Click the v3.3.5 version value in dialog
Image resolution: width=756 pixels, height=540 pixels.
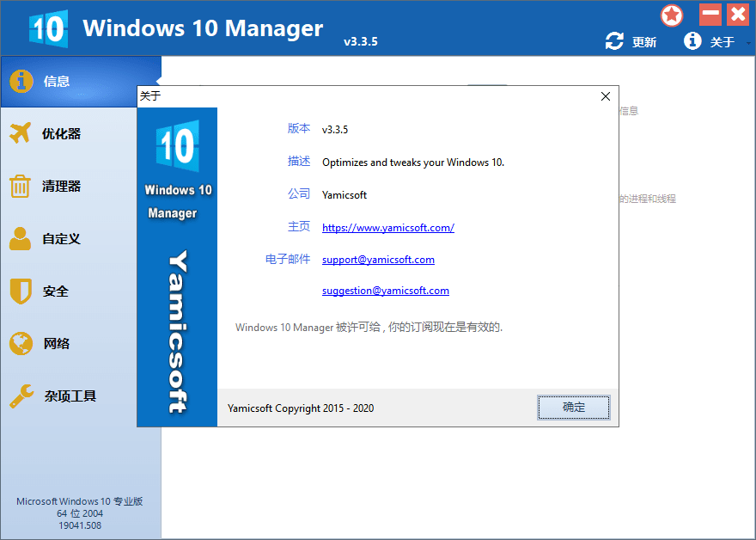click(335, 129)
